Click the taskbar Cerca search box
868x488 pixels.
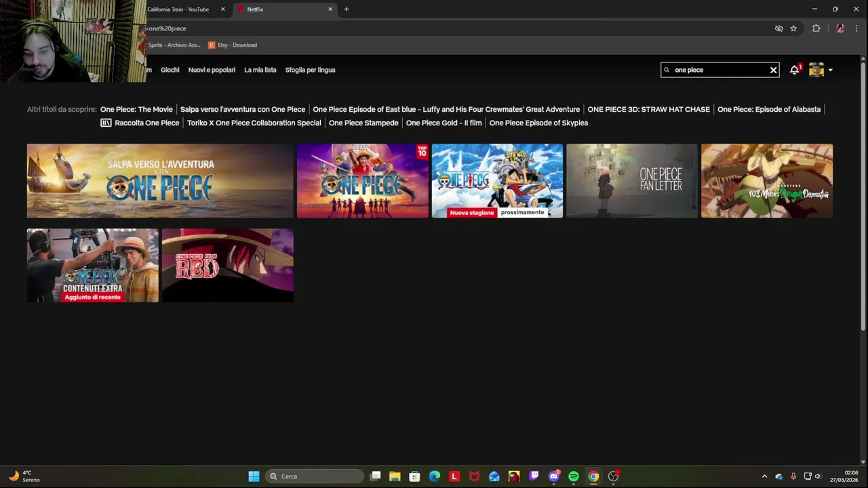315,476
